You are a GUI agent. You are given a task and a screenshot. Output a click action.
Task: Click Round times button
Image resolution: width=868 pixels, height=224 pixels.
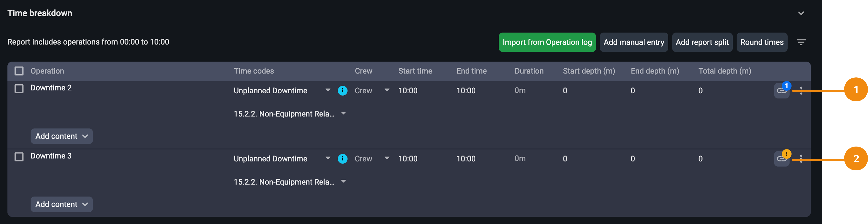[x=762, y=42]
